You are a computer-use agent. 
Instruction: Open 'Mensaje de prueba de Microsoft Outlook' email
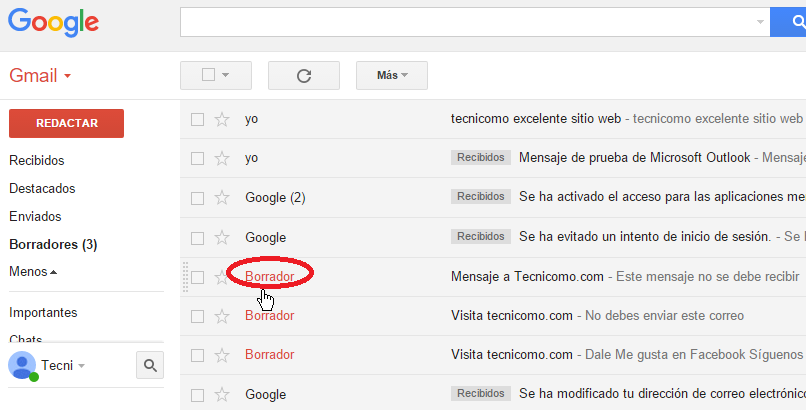634,158
